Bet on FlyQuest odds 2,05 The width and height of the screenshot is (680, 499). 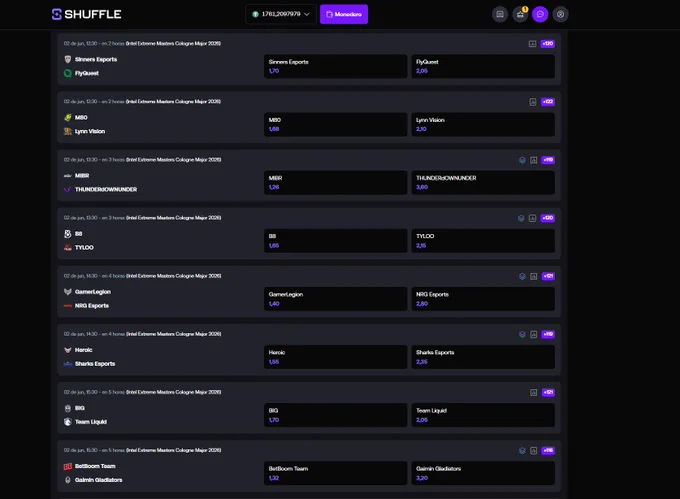[483, 66]
